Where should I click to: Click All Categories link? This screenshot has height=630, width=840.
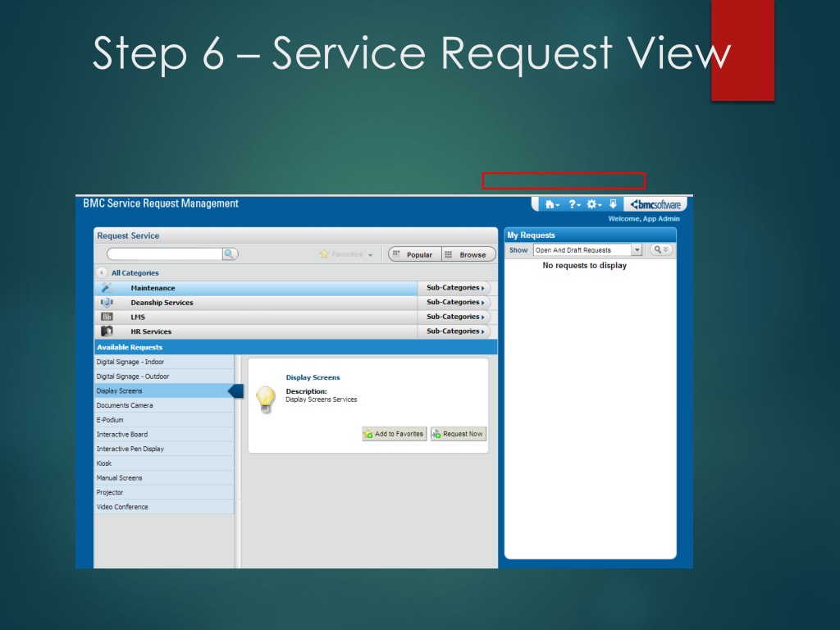pos(135,272)
